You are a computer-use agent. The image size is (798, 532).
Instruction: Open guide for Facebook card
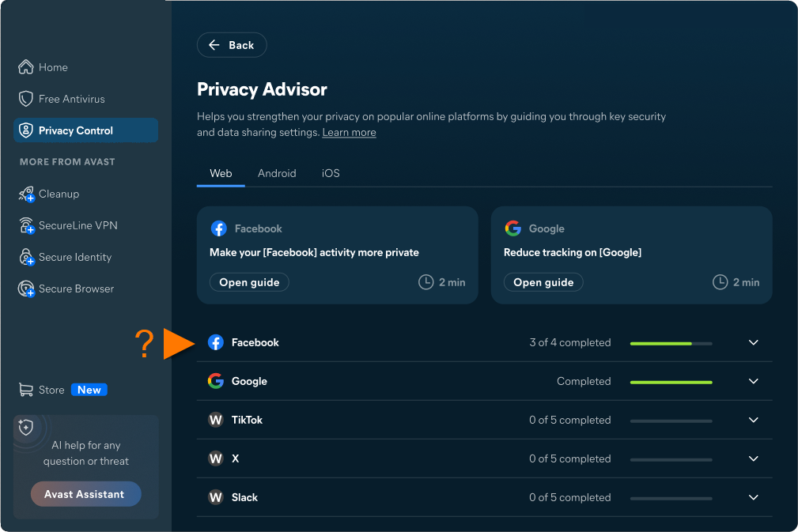[249, 282]
